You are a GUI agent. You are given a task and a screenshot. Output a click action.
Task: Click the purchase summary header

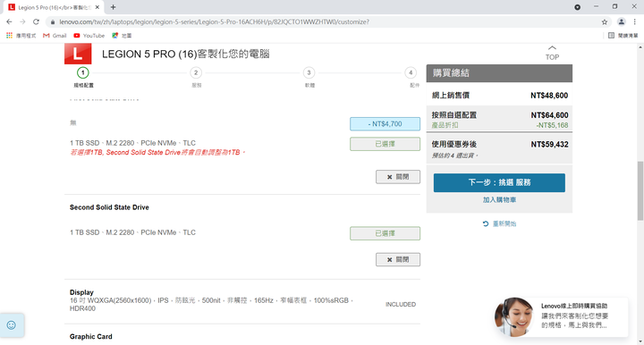(x=499, y=73)
